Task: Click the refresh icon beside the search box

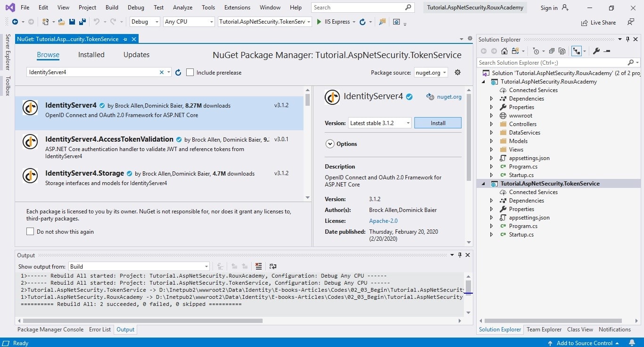Action: point(178,72)
